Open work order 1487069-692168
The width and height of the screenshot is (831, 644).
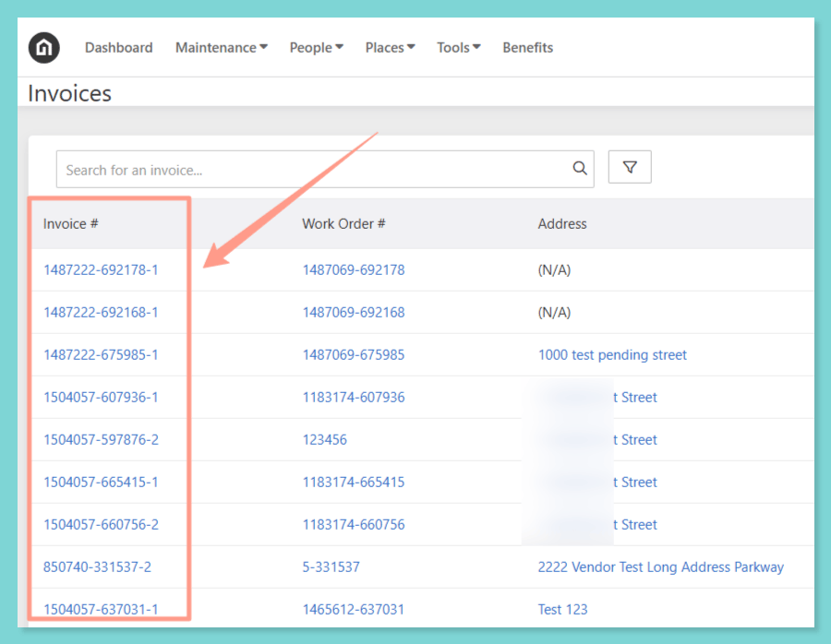tap(354, 313)
